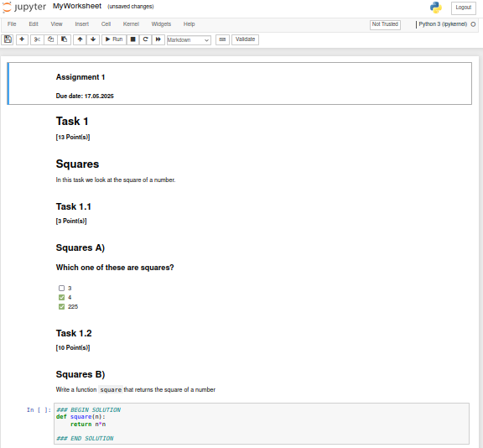The height and width of the screenshot is (448, 483).
Task: Click the Validate button
Action: 245,39
